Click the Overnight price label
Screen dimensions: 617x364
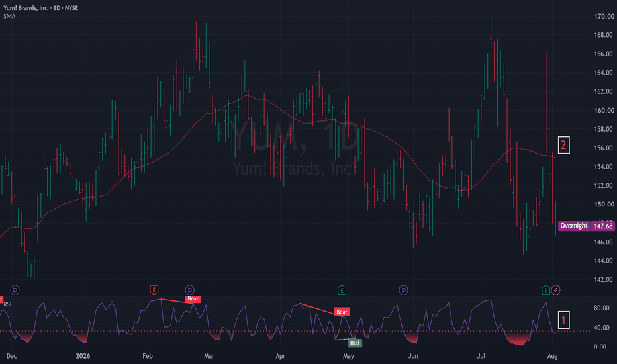coord(574,226)
